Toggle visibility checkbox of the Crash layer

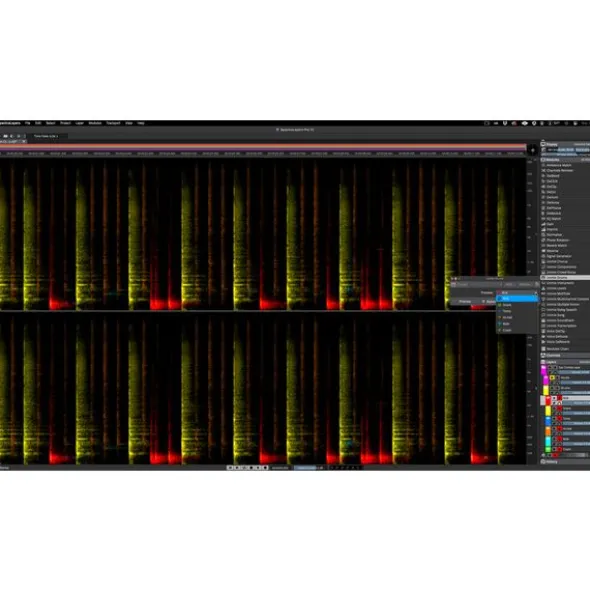[x=554, y=449]
